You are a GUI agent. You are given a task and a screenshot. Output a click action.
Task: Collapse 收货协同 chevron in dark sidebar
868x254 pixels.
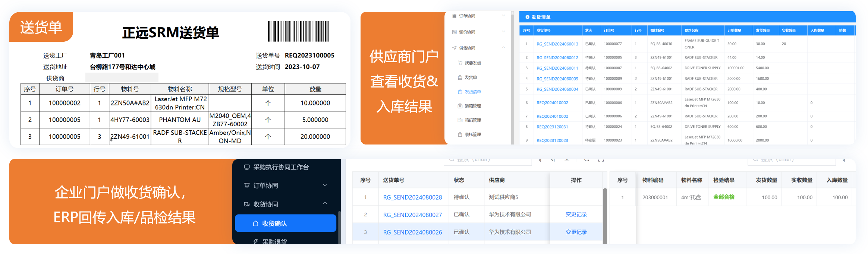[325, 203]
